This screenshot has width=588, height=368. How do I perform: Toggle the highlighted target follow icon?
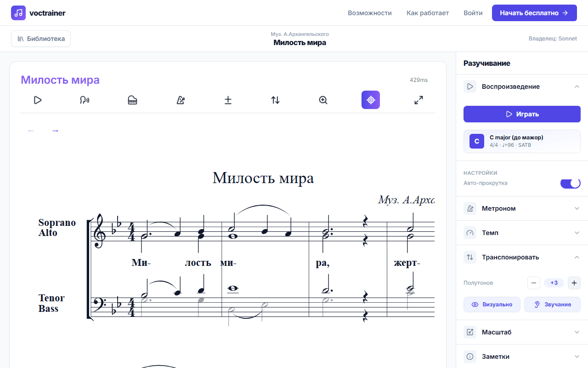[x=371, y=100]
